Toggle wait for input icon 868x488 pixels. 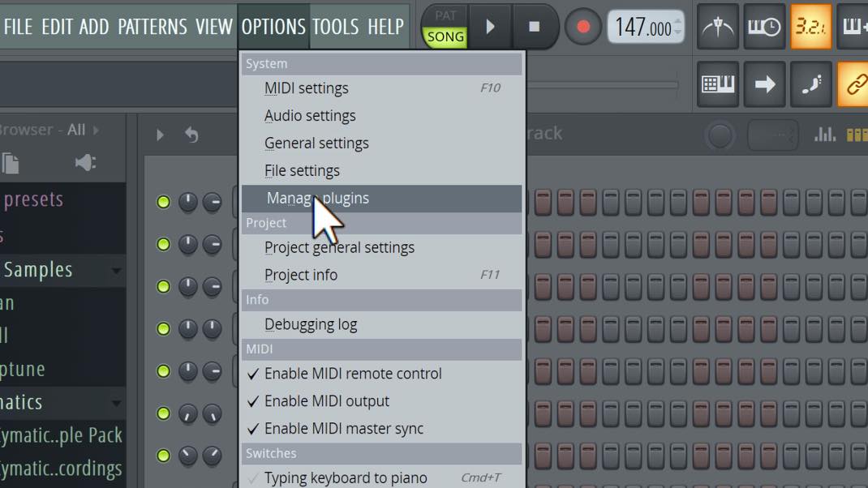(764, 27)
